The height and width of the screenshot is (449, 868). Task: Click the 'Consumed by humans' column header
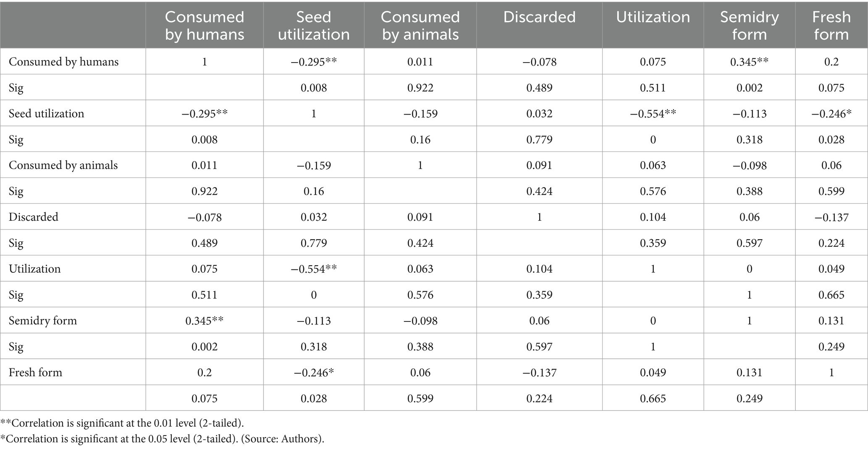[x=205, y=26]
